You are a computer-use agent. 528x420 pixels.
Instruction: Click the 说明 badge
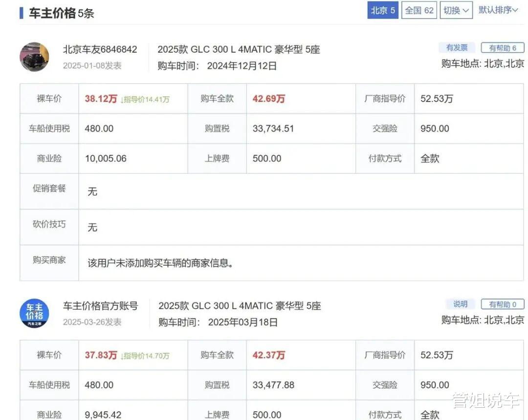point(460,304)
